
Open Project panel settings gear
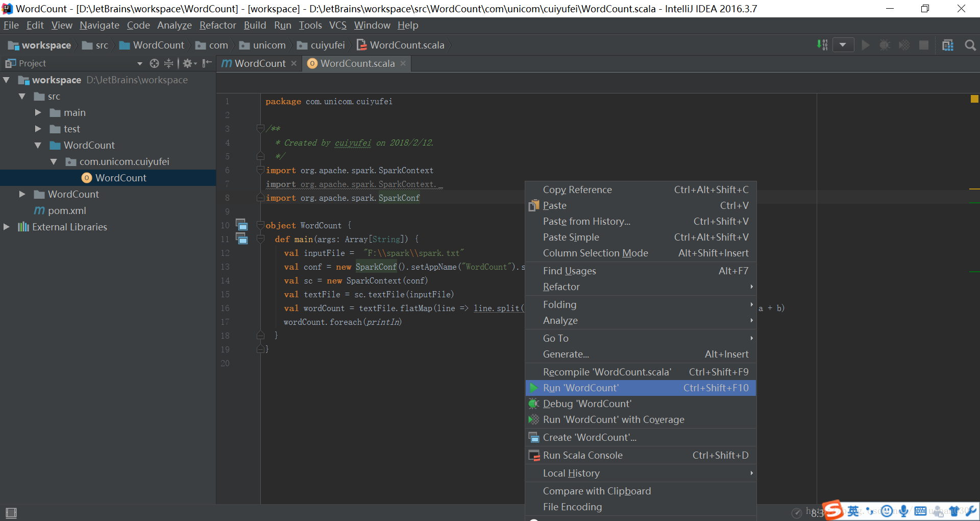(189, 63)
